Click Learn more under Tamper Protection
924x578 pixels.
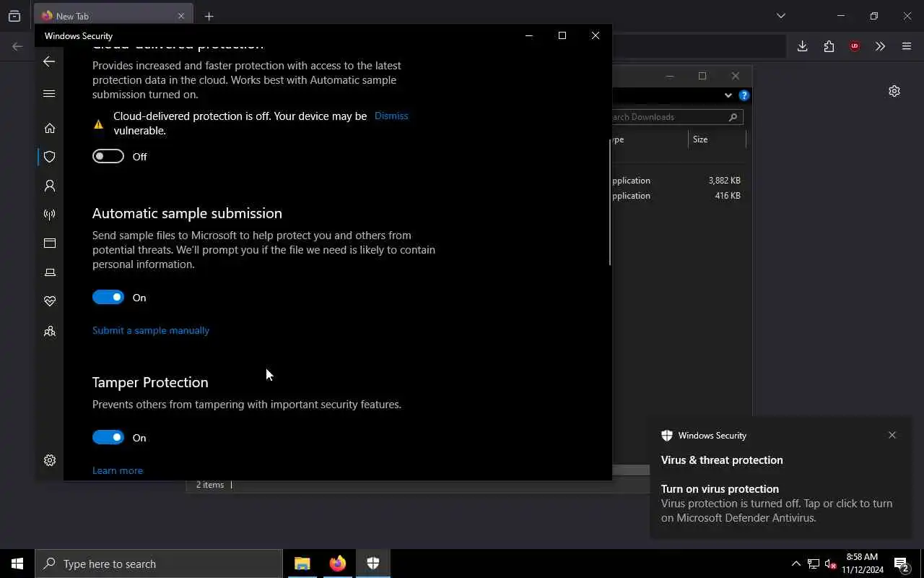pos(118,470)
